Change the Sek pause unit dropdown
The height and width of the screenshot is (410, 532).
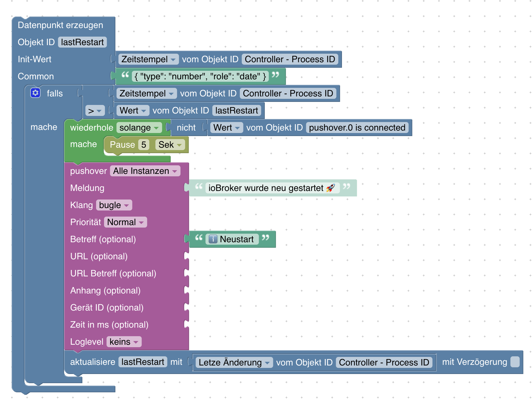(x=170, y=145)
